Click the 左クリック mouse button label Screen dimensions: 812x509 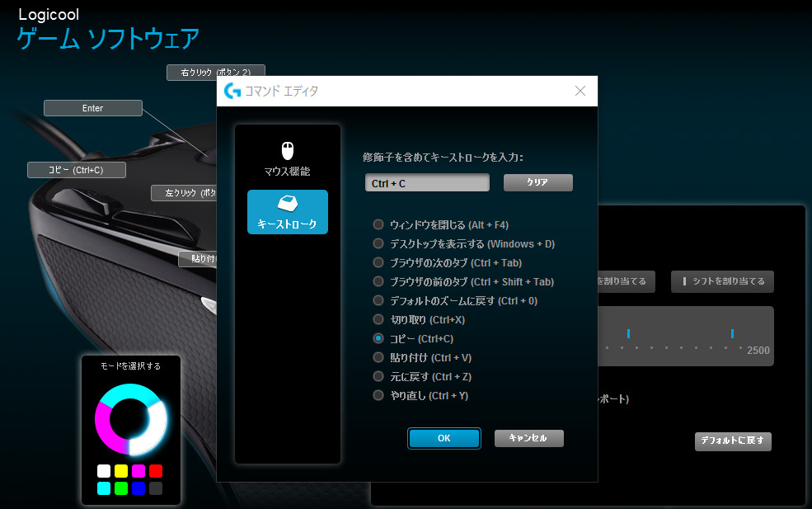click(x=185, y=193)
